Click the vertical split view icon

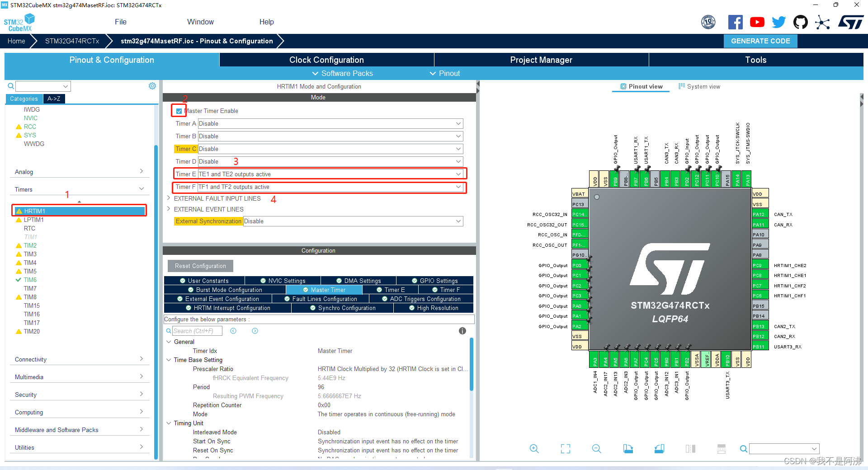coord(690,449)
